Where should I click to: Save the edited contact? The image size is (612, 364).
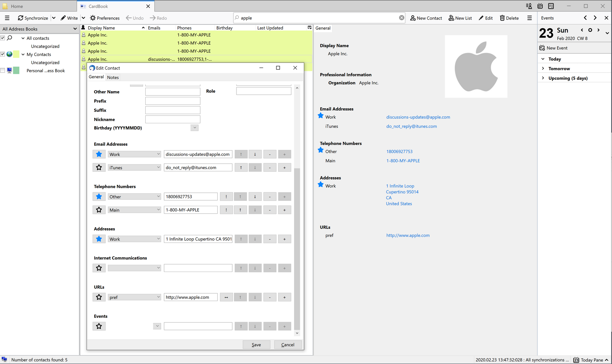(256, 345)
